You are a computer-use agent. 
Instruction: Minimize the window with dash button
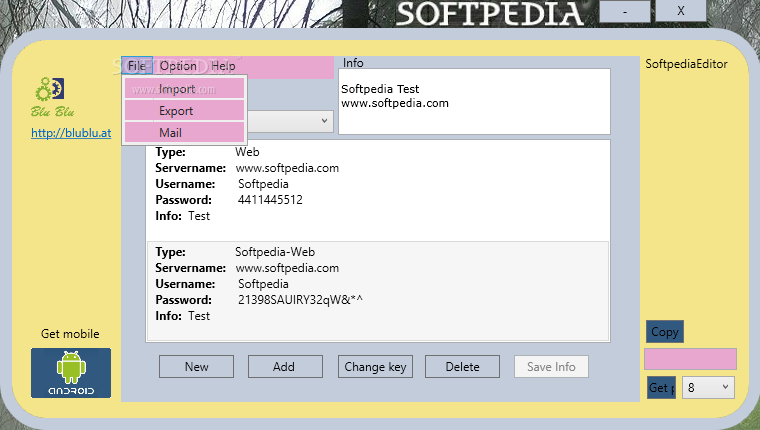pos(625,11)
